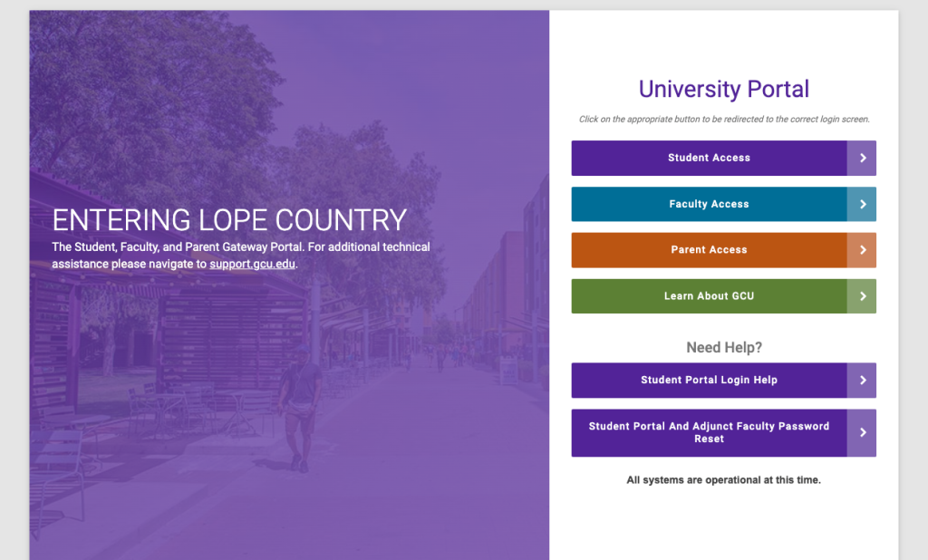Viewport: 928px width, 560px height.
Task: Click Student Portal Login Help
Action: [710, 381]
